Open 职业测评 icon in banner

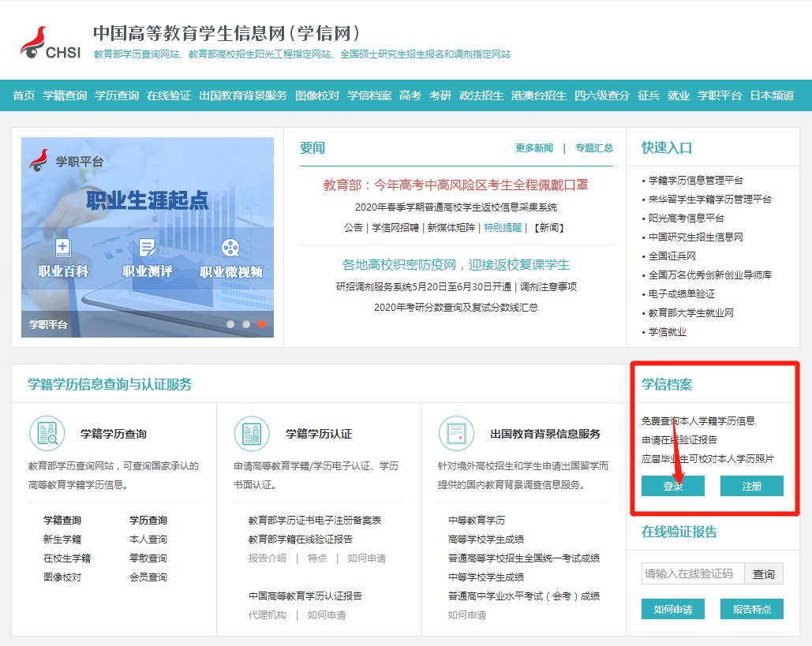point(147,258)
